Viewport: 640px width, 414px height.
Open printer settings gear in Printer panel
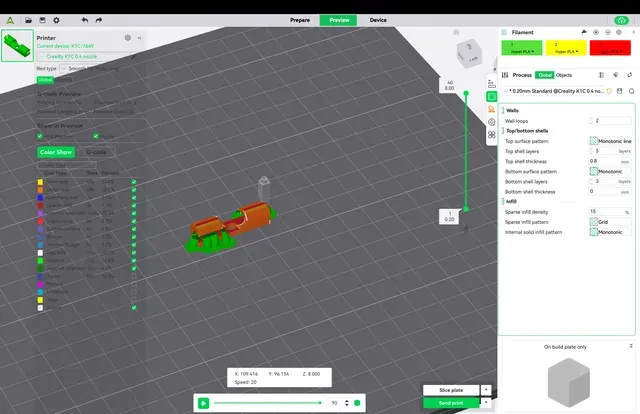coord(128,38)
